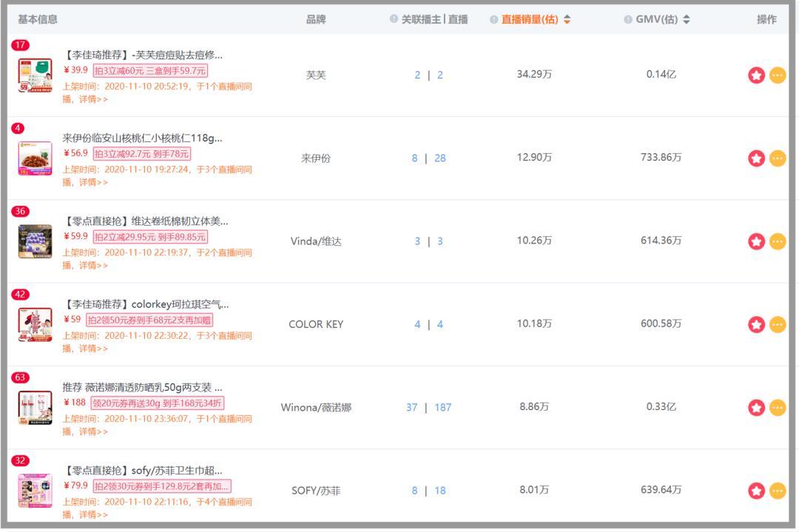Viewport: 799px width, 532px height.
Task: Click live count 187 in the Winona/薇诺娜 row
Action: tap(443, 408)
